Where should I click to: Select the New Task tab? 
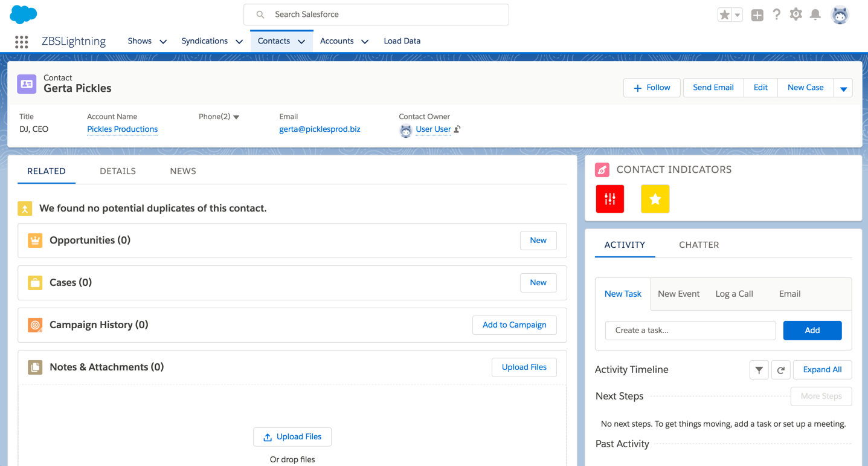coord(623,294)
